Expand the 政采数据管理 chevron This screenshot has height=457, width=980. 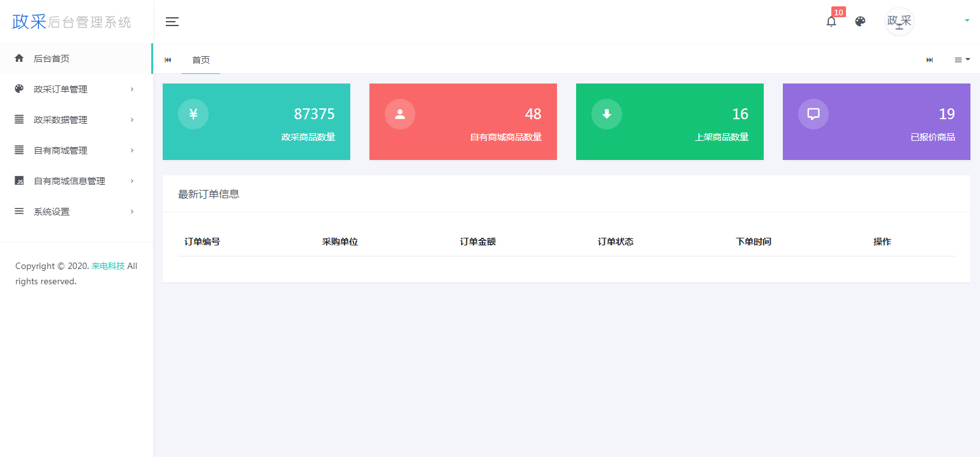[x=132, y=119]
